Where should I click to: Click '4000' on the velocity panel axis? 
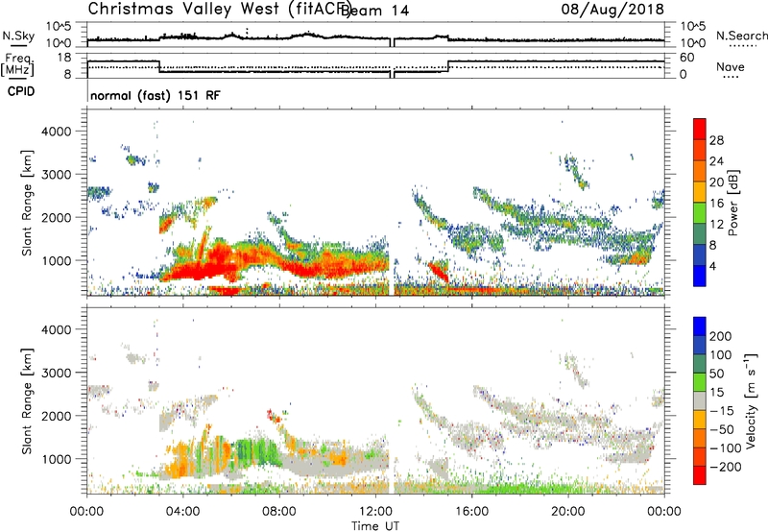click(57, 329)
